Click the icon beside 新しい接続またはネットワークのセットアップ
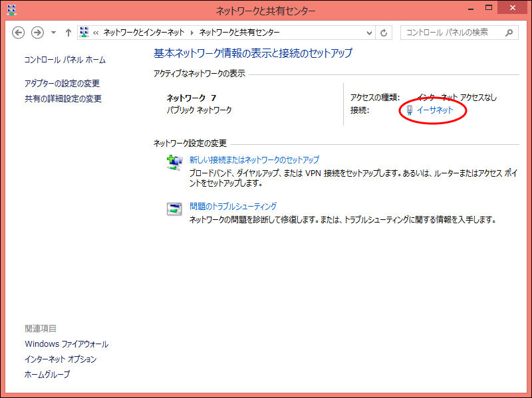 (174, 162)
